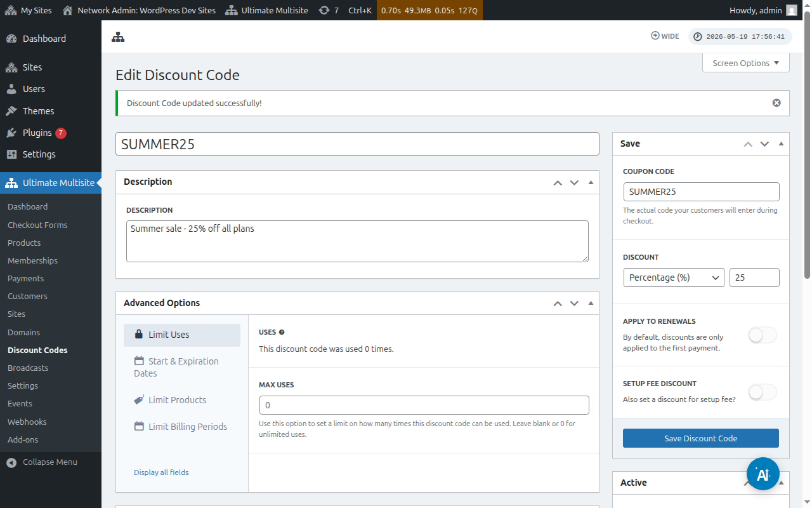Viewport: 812px width, 508px height.
Task: Click the Max Uses input field
Action: click(x=424, y=405)
